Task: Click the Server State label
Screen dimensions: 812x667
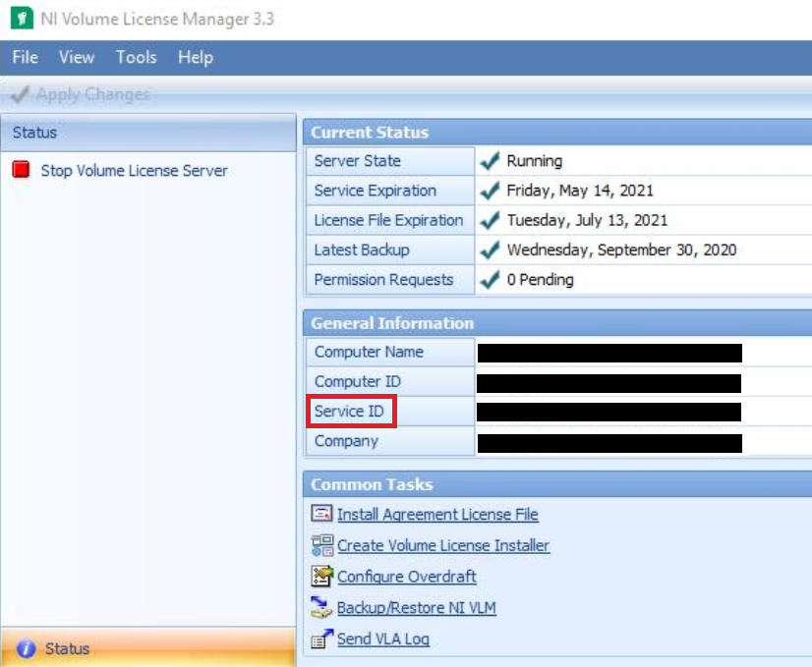Action: point(357,161)
